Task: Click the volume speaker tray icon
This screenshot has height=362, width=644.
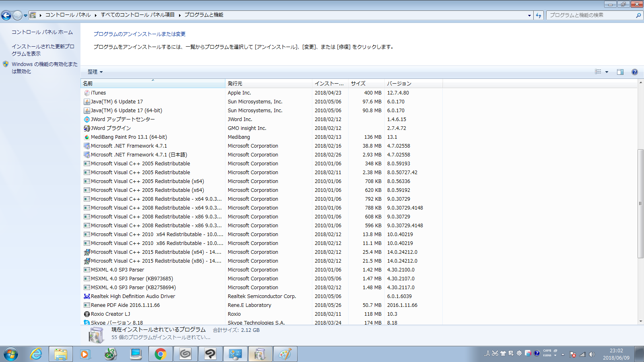Action: tap(592, 354)
